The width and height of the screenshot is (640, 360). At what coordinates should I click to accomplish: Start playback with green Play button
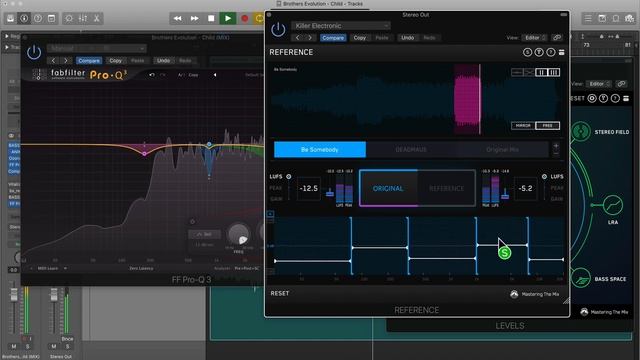tap(228, 18)
